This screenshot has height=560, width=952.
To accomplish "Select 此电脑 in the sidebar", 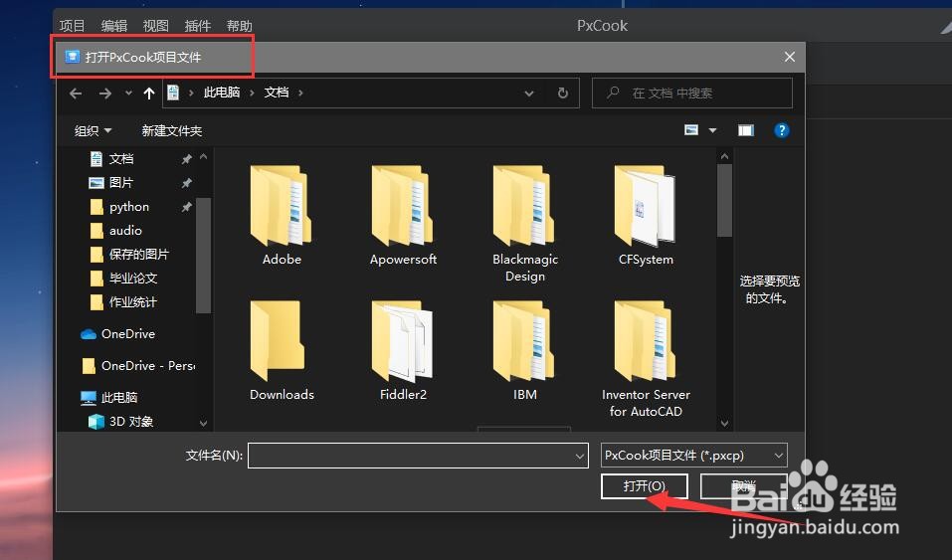I will (x=119, y=398).
